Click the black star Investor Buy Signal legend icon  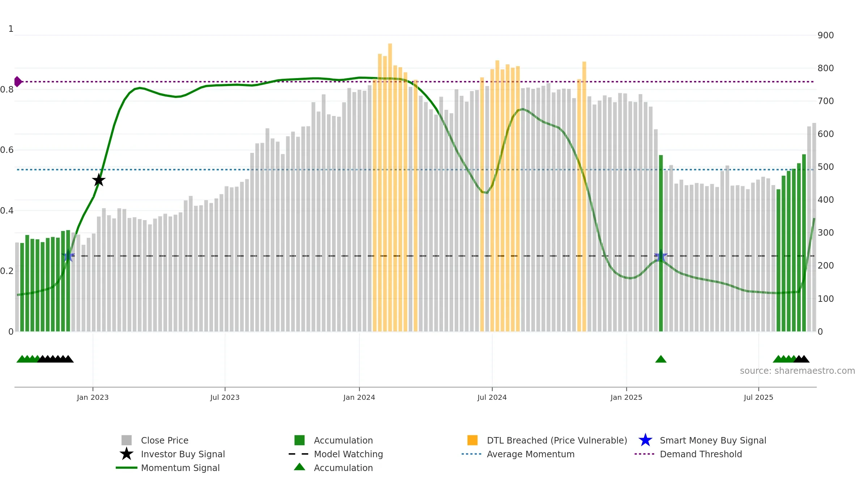126,454
